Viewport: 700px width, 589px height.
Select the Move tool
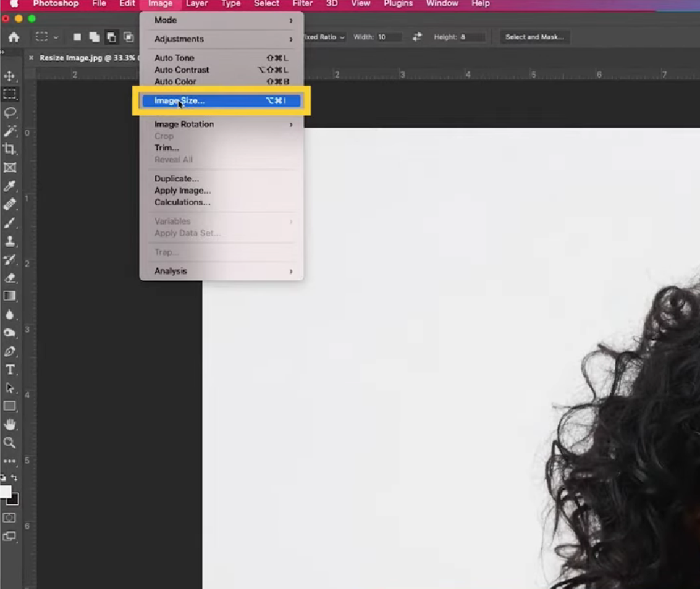pos(9,75)
